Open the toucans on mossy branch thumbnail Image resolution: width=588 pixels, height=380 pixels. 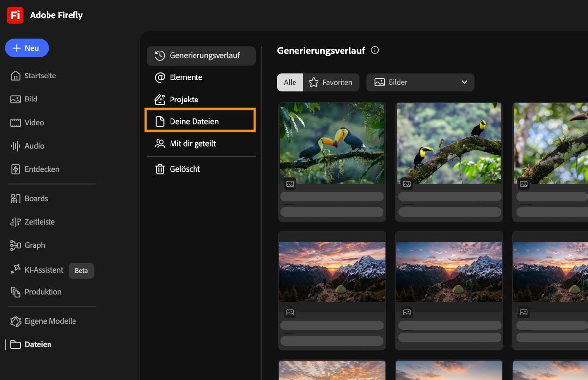pyautogui.click(x=449, y=143)
